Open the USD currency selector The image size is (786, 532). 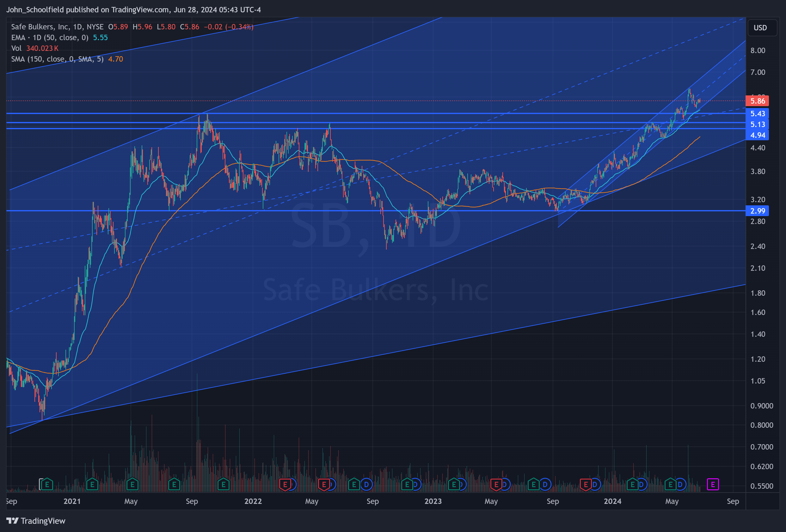point(763,28)
